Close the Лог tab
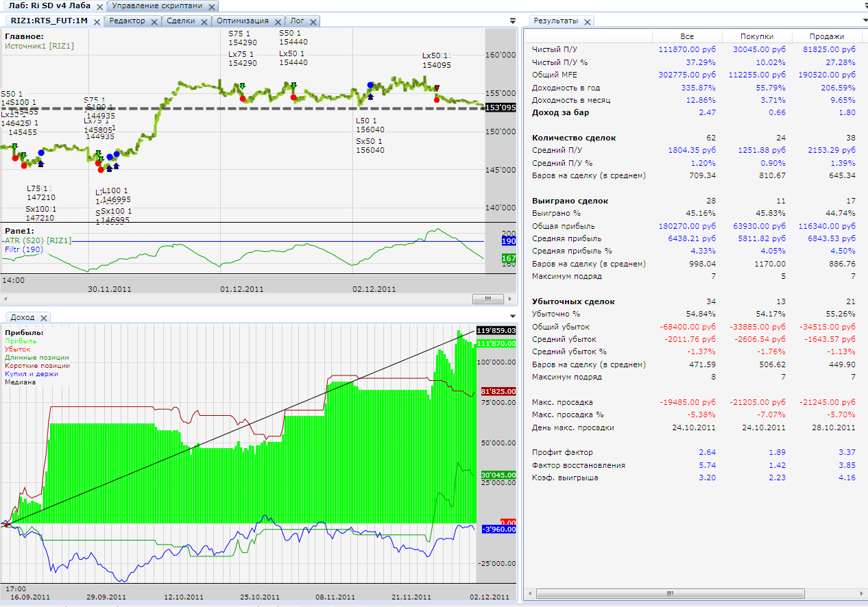The image size is (868, 607). (314, 21)
